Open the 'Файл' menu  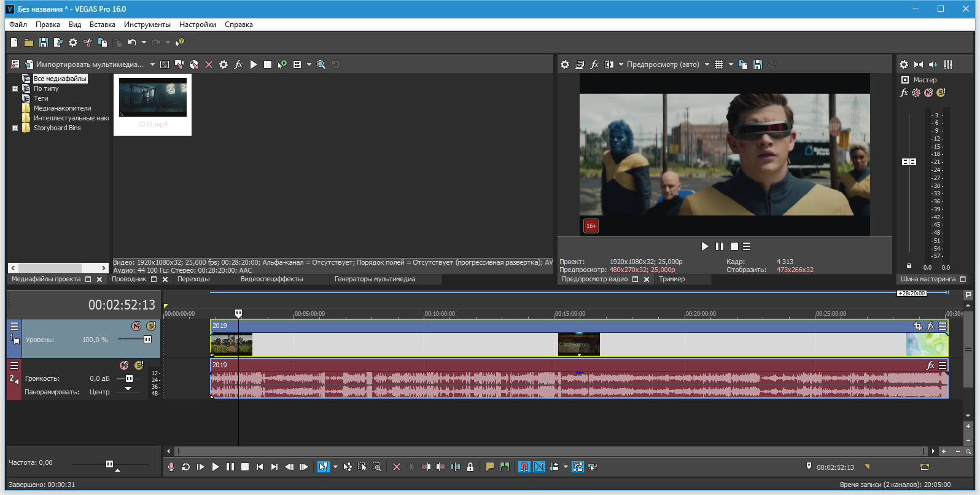18,25
